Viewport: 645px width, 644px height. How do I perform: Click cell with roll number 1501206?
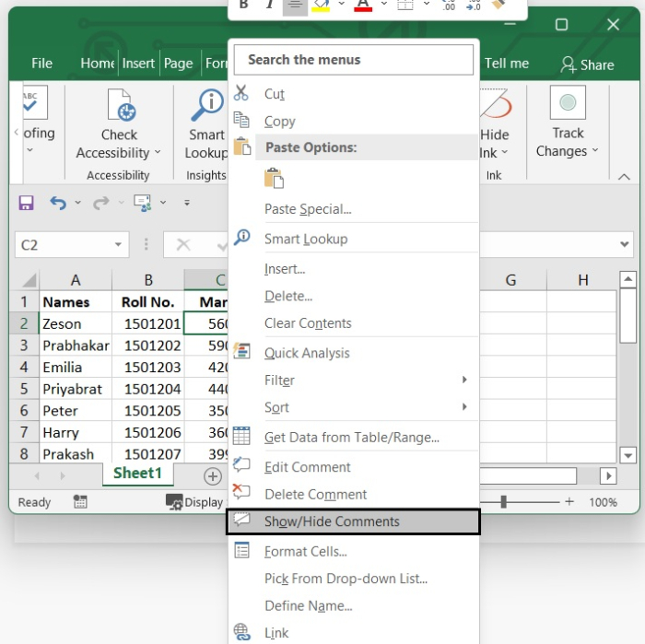pyautogui.click(x=148, y=432)
